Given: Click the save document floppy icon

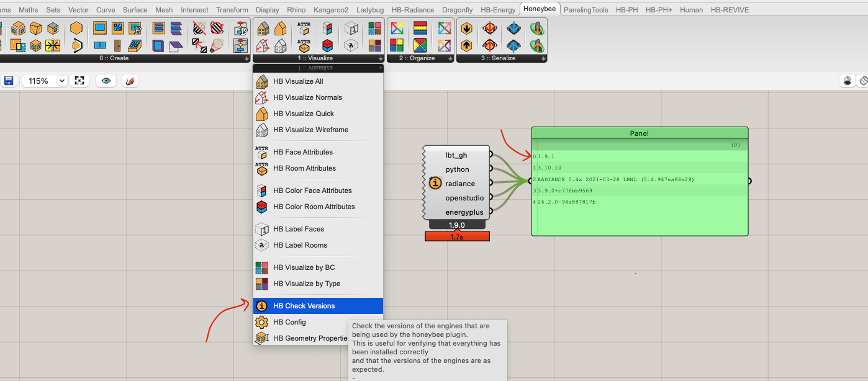Looking at the screenshot, I should coord(9,81).
